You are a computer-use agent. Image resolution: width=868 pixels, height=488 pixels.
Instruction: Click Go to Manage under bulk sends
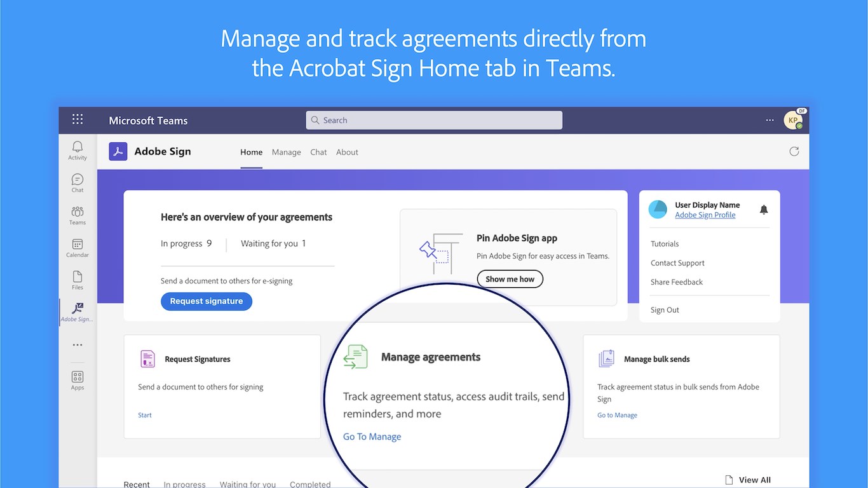617,415
